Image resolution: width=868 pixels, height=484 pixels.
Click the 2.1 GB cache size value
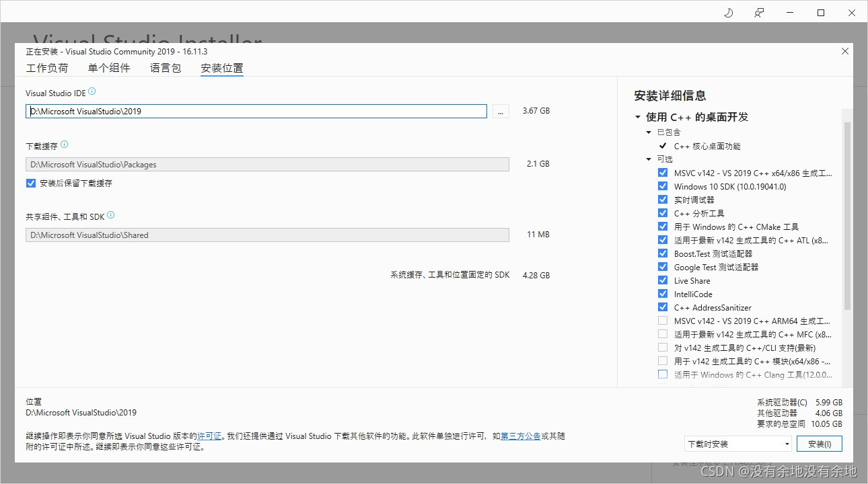[538, 164]
